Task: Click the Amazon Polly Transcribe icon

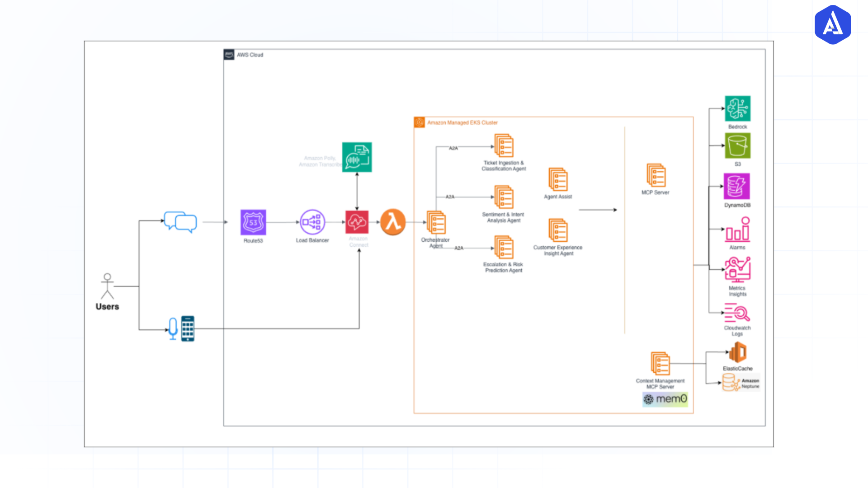Action: 357,157
